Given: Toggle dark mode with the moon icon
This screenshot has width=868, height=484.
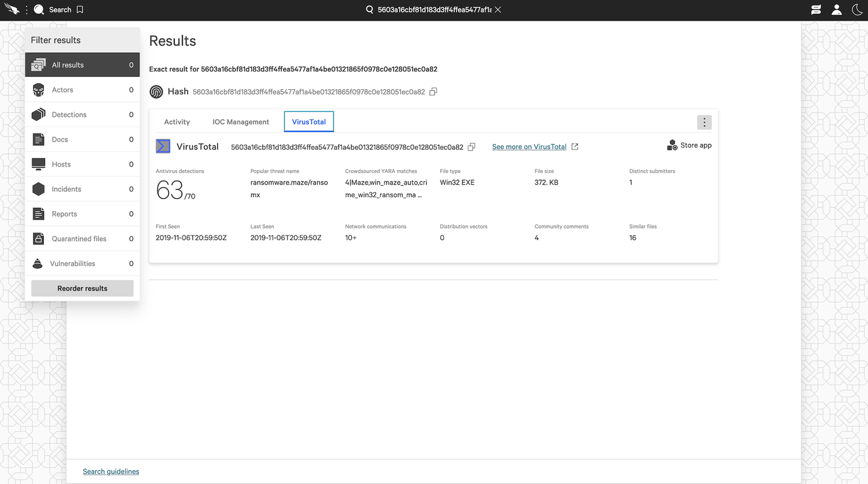Looking at the screenshot, I should click(x=858, y=9).
